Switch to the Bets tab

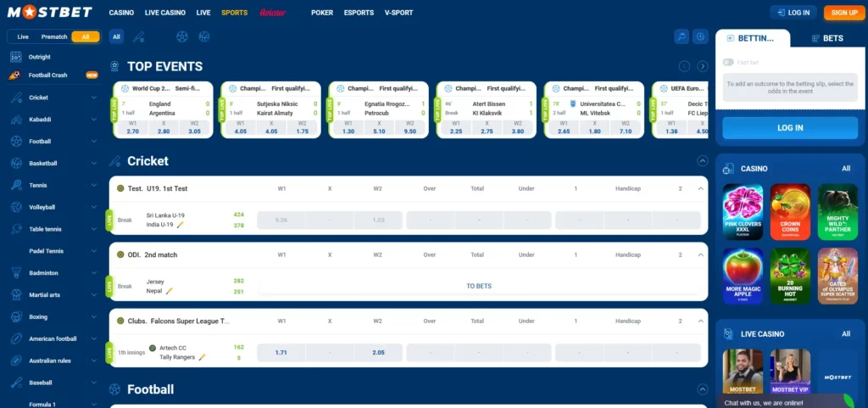point(827,38)
